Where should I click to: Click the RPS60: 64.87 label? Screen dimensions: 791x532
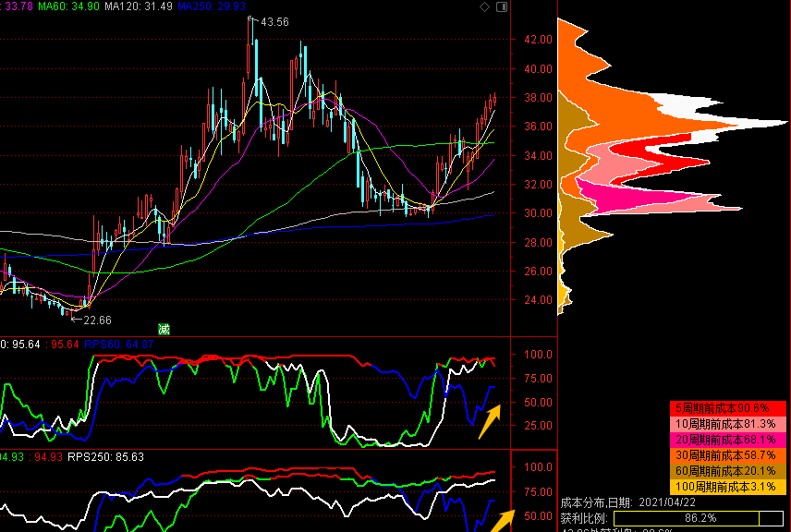[x=118, y=345]
